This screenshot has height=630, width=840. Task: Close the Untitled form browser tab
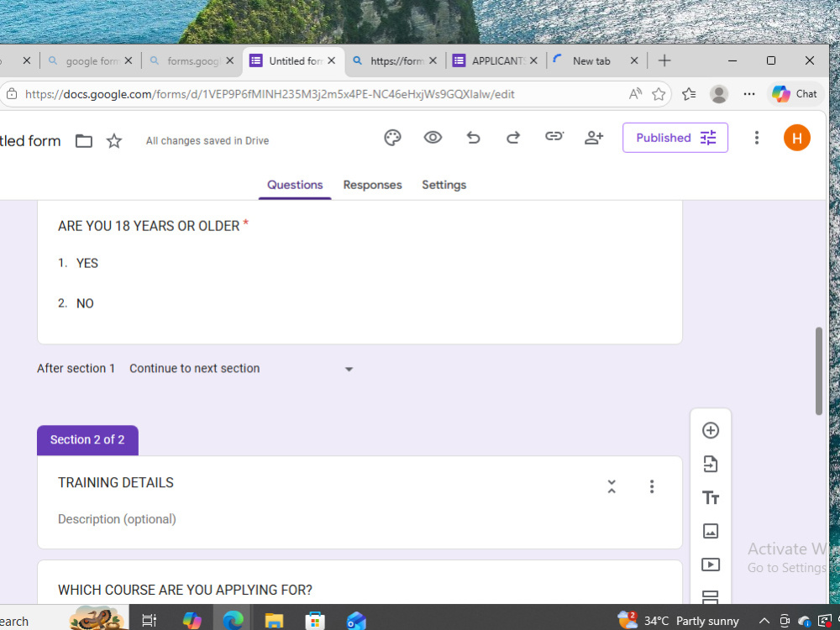(332, 60)
